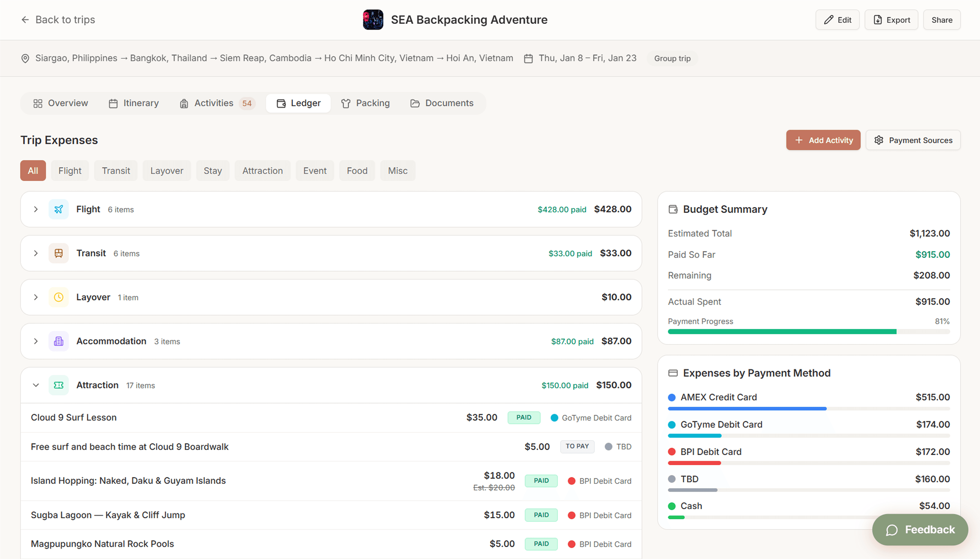Click the calendar icon beside trip dates
This screenshot has width=980, height=559.
point(528,58)
